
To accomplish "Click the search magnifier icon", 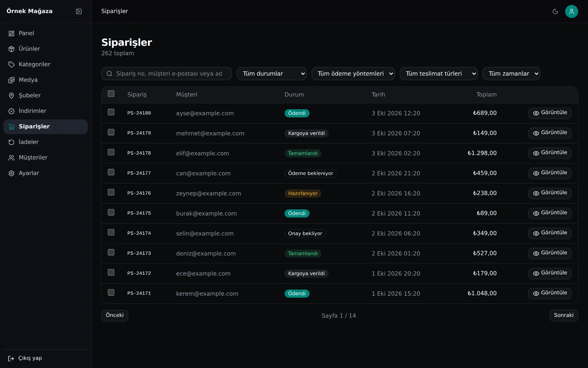I will [109, 74].
